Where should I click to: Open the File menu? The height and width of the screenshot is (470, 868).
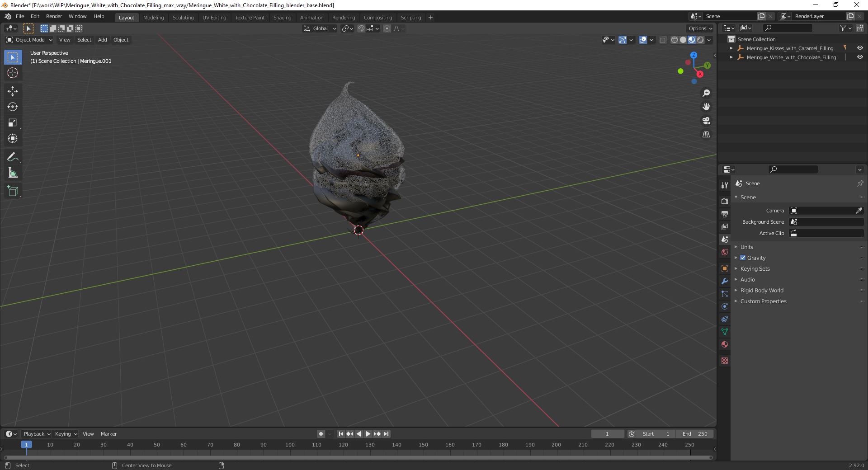tap(20, 16)
